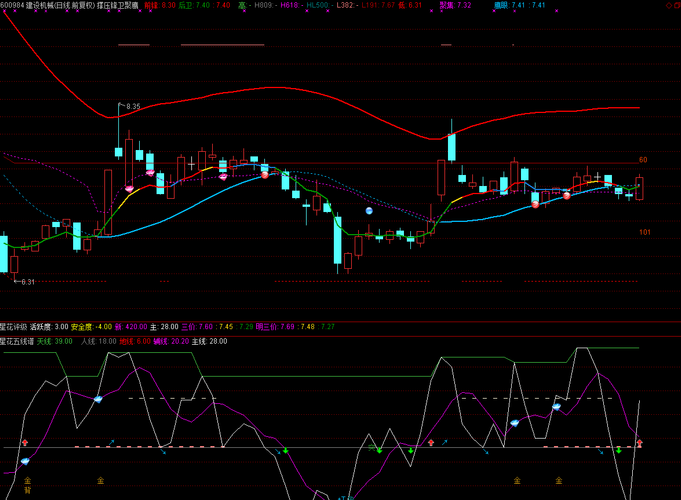The image size is (681, 500).
Task: Click the H809 indicator label
Action: [x=263, y=5]
